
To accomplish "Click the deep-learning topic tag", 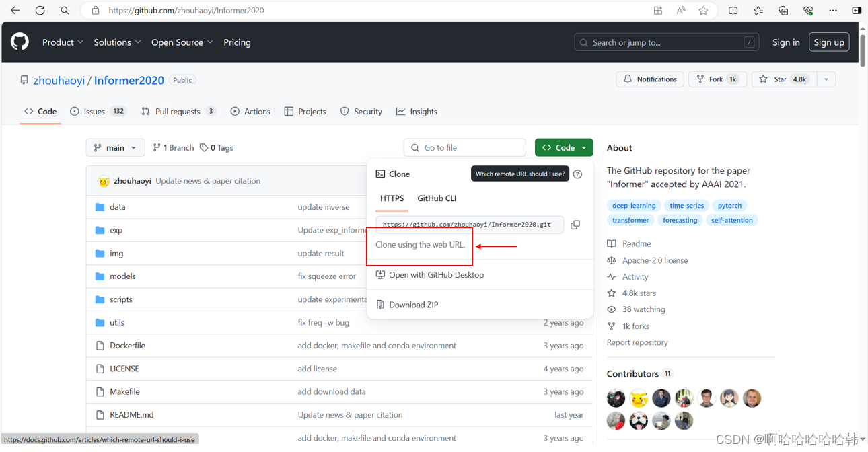I will pyautogui.click(x=634, y=206).
